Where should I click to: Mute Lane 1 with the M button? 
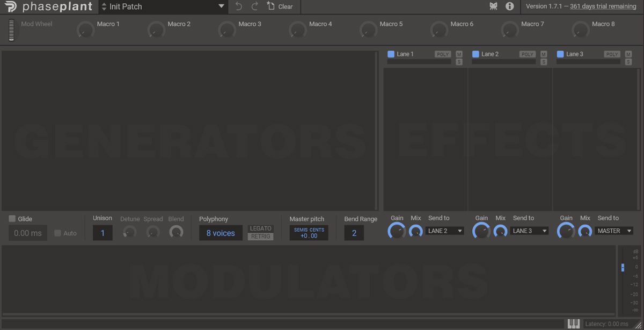coord(459,54)
